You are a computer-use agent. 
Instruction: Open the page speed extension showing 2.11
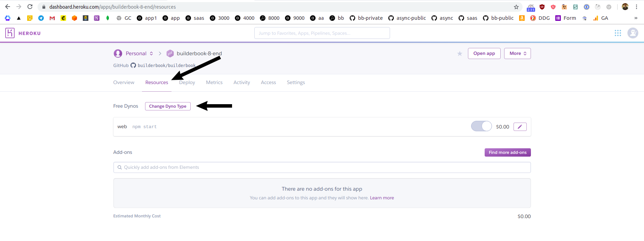(531, 8)
